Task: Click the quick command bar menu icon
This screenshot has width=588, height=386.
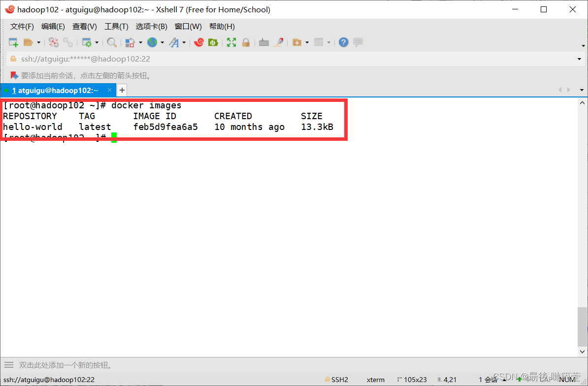Action: tap(9, 365)
